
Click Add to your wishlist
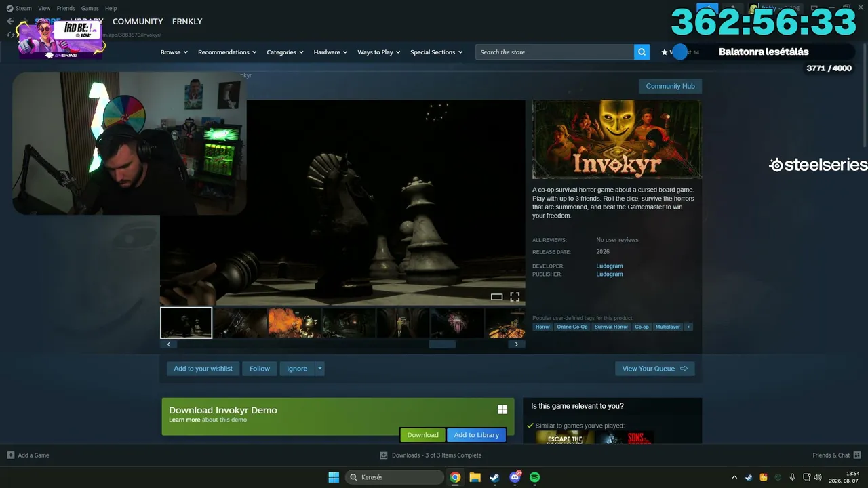point(203,369)
